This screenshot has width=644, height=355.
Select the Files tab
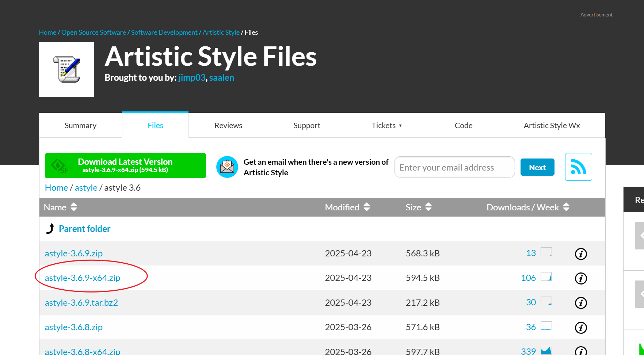point(155,125)
